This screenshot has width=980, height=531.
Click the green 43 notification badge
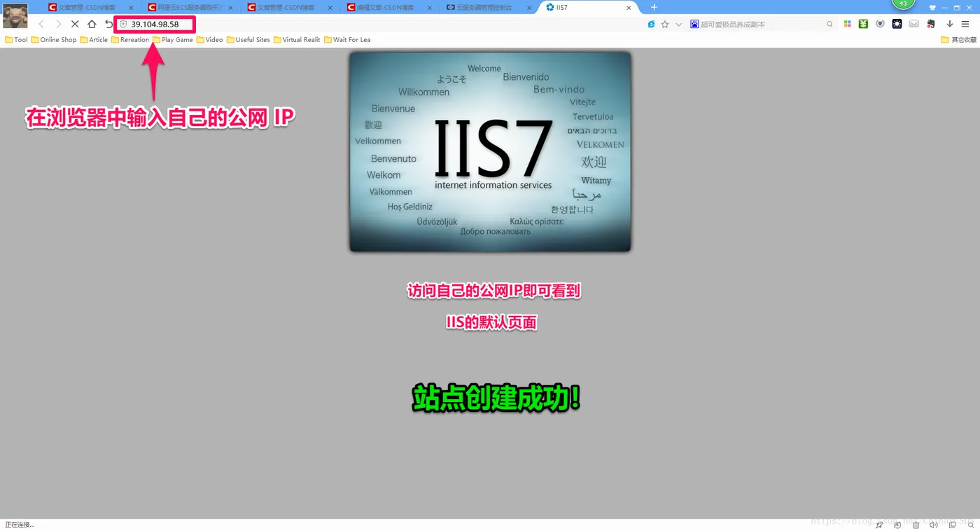pyautogui.click(x=903, y=4)
